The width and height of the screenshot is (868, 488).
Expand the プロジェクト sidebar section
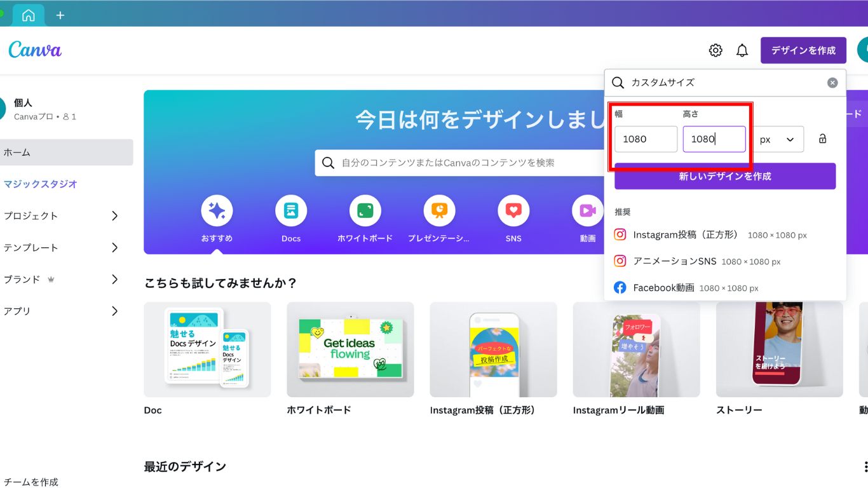tap(114, 216)
